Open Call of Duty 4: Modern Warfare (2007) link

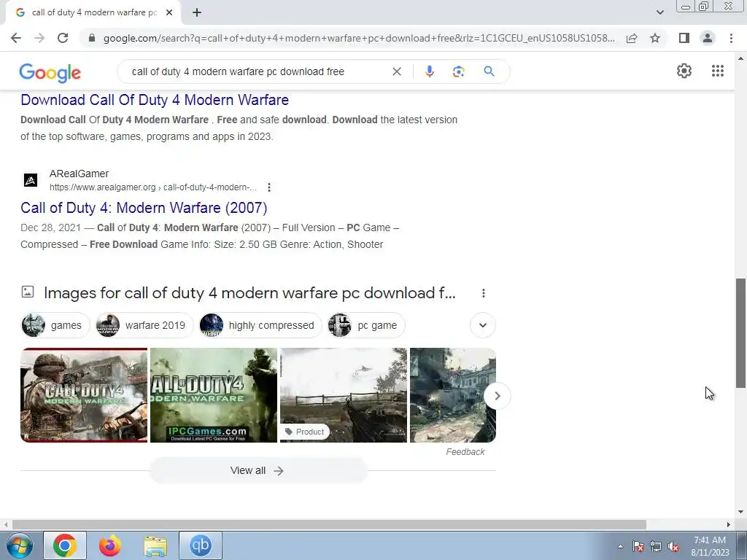pos(144,208)
